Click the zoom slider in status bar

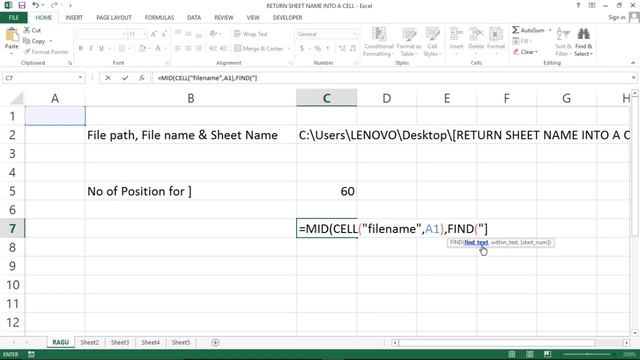coord(587,354)
